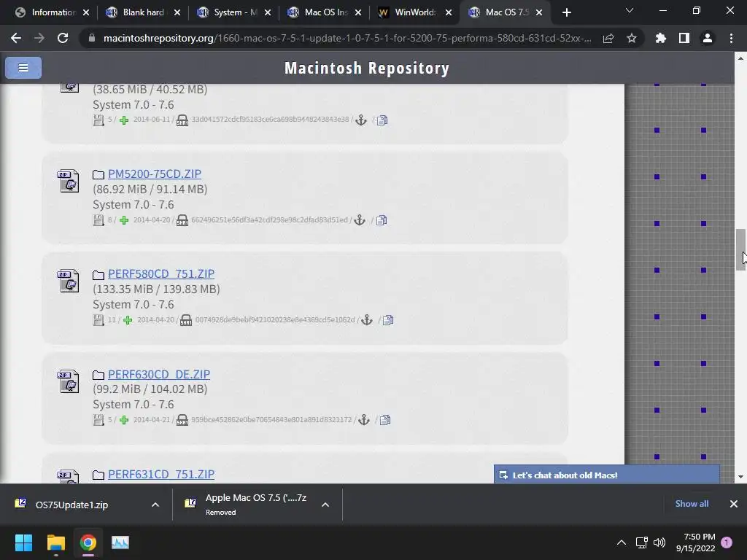
Task: Open the Chrome three-dot menu
Action: [x=731, y=38]
